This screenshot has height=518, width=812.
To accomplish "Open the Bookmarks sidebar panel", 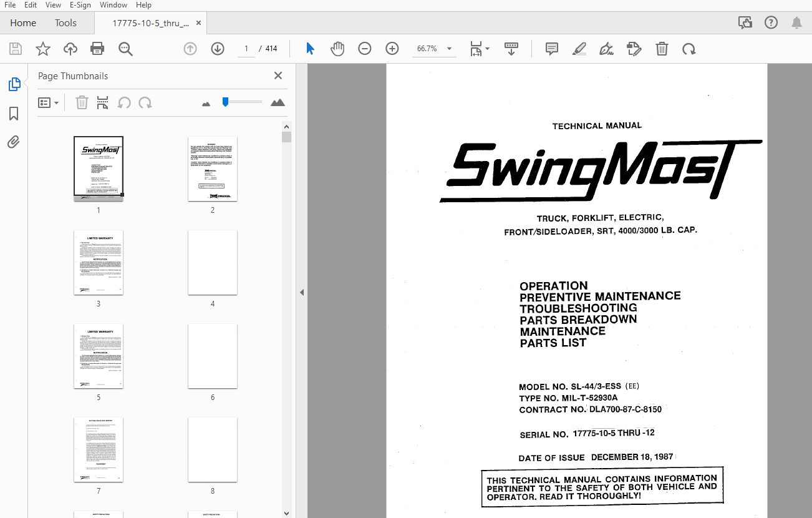I will pos(14,114).
